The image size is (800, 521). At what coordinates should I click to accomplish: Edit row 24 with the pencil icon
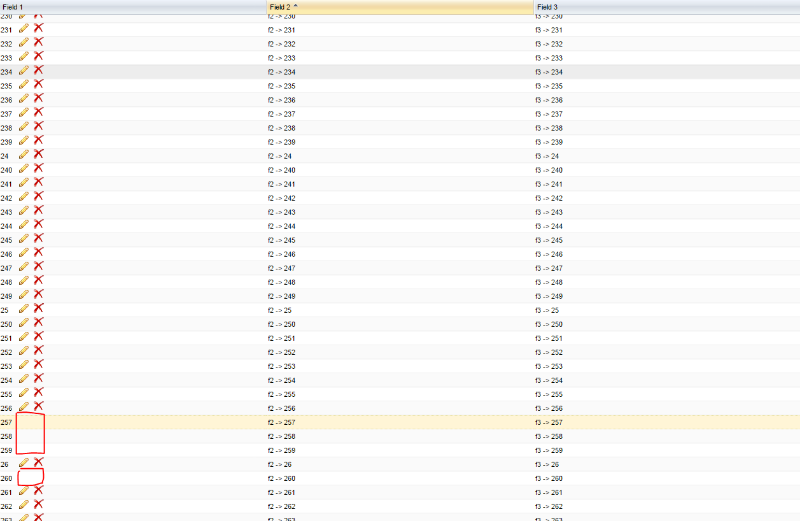24,155
